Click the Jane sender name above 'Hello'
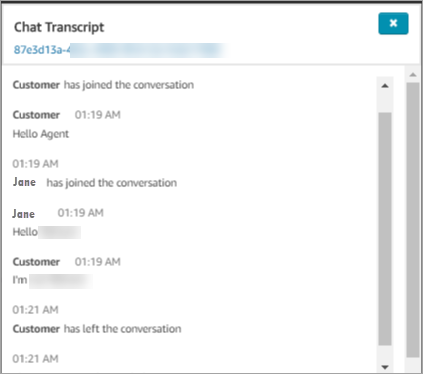This screenshot has height=374, width=423. click(x=23, y=214)
